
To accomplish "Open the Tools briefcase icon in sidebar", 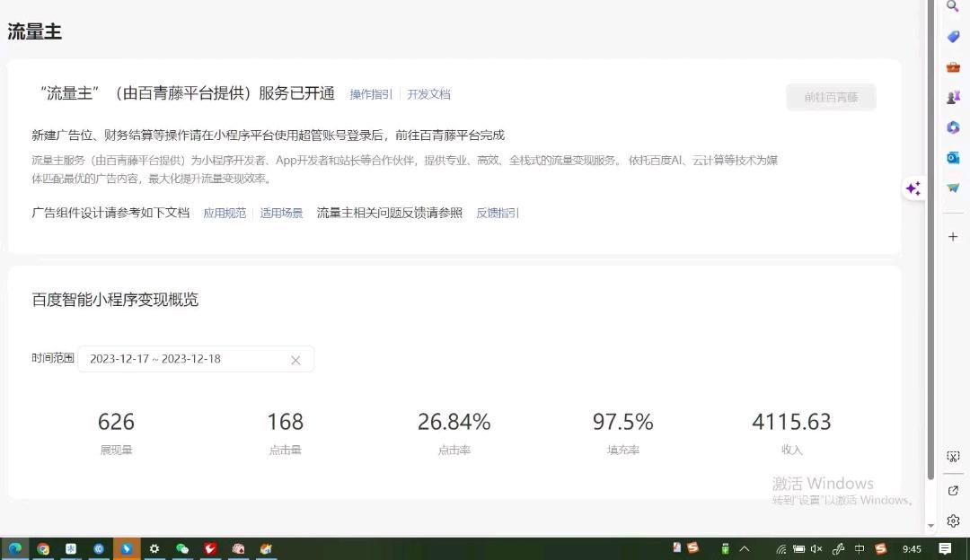I will 953,66.
